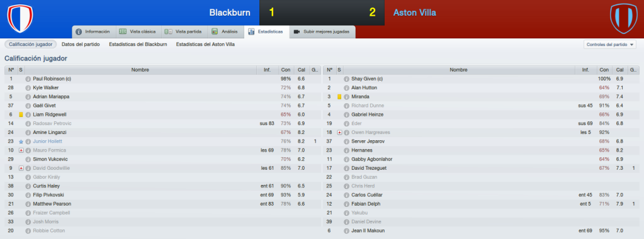Select Datos del partido view
The width and height of the screenshot is (644, 239).
81,45
